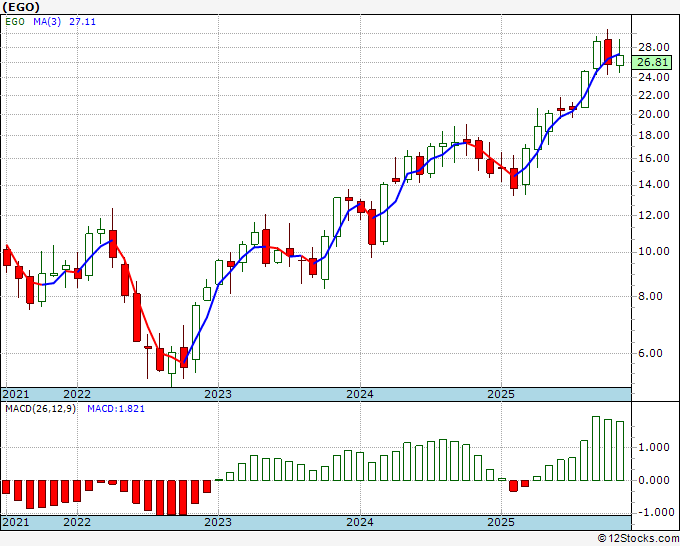The image size is (680, 546).
Task: Click the 16.00 price axis label
Action: point(654,158)
